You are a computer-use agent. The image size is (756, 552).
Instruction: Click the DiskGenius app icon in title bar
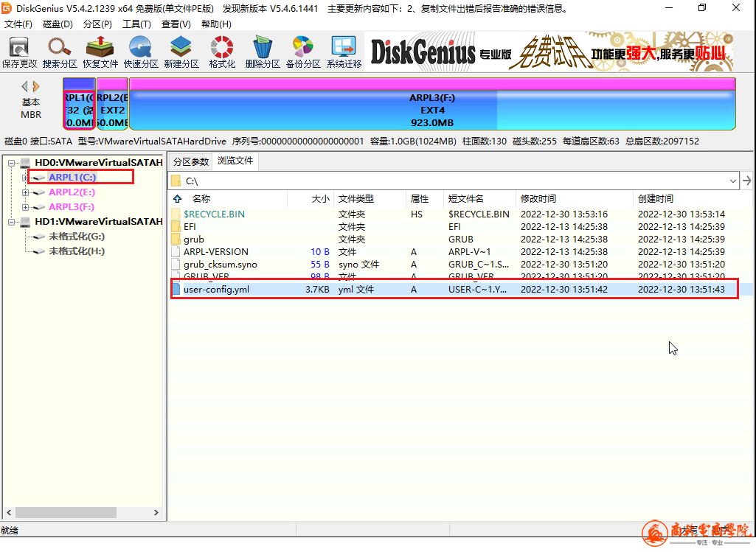(7, 8)
